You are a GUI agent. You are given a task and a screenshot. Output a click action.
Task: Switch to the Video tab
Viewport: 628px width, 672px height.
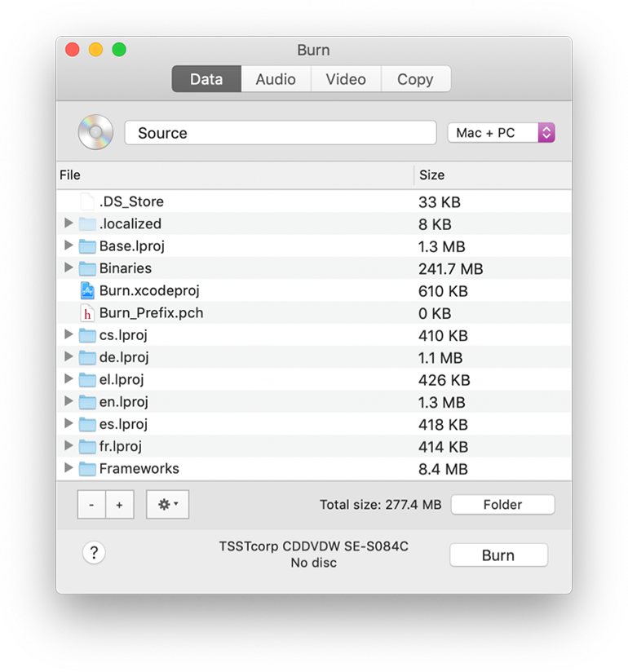[346, 79]
